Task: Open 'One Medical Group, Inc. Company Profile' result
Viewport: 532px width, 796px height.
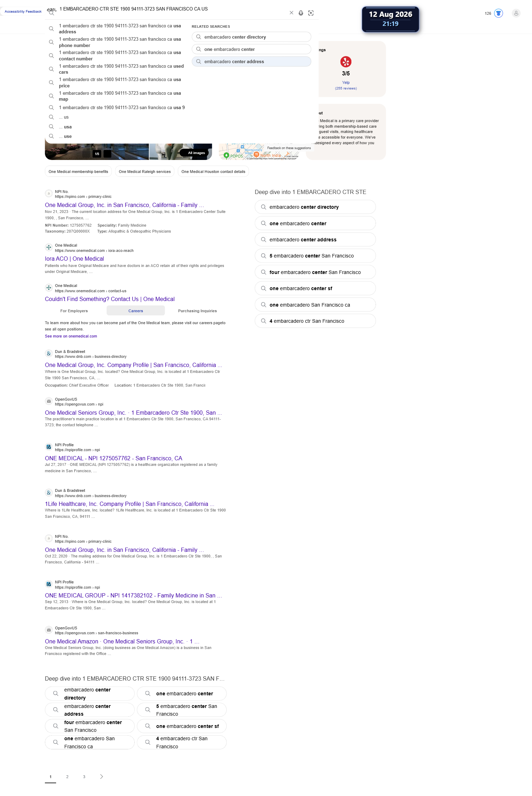Action: (x=133, y=365)
